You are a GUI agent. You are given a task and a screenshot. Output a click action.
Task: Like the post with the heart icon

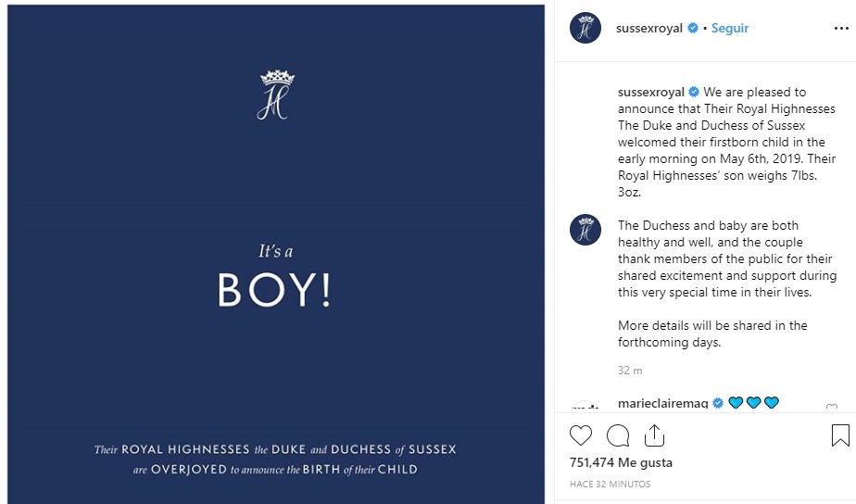(581, 435)
